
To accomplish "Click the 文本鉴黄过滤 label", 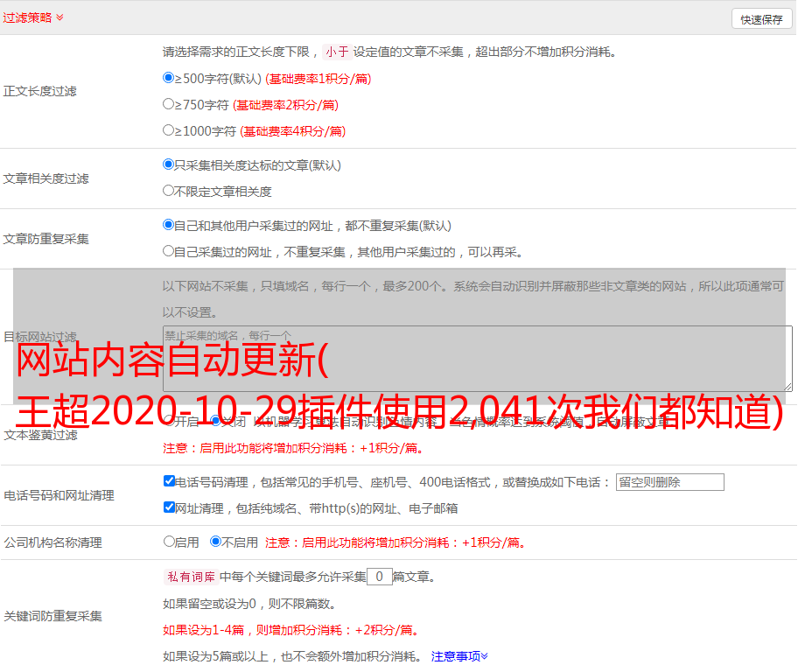I will [41, 435].
